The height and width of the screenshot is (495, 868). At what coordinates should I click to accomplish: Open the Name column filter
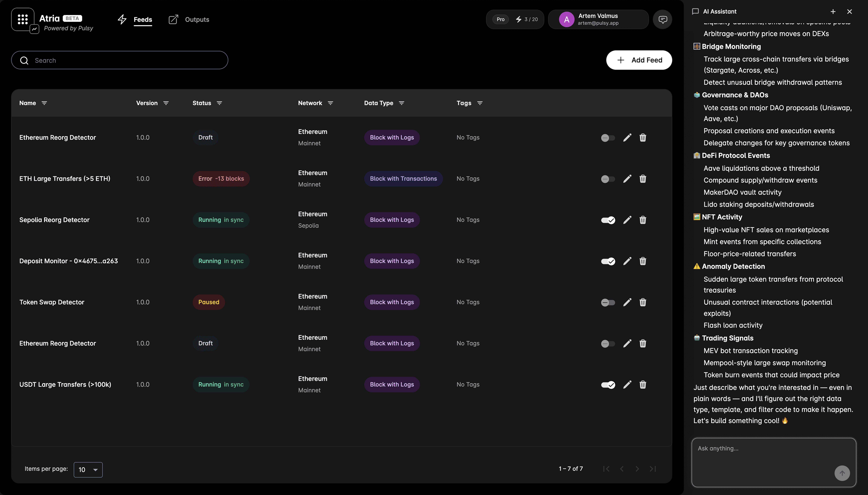coord(44,103)
